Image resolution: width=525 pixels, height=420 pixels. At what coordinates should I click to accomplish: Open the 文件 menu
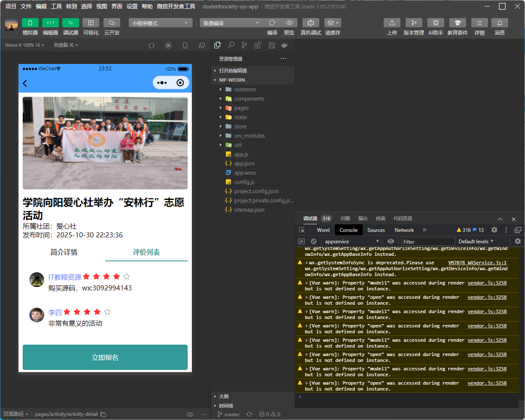pos(26,6)
